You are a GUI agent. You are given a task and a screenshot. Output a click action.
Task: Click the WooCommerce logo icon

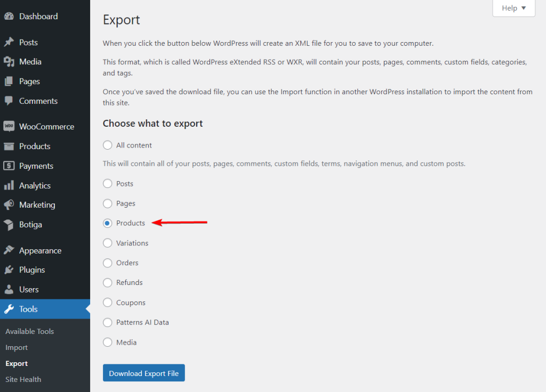(x=9, y=126)
